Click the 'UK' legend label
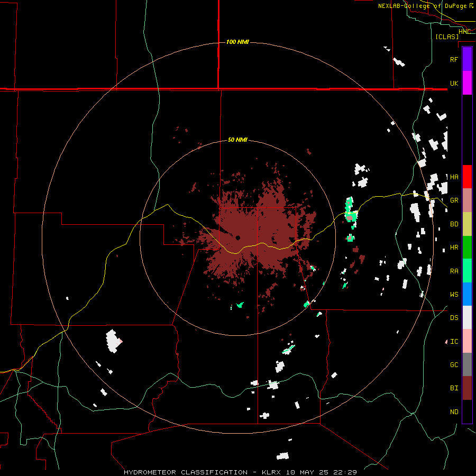The height and width of the screenshot is (476, 476). [454, 83]
